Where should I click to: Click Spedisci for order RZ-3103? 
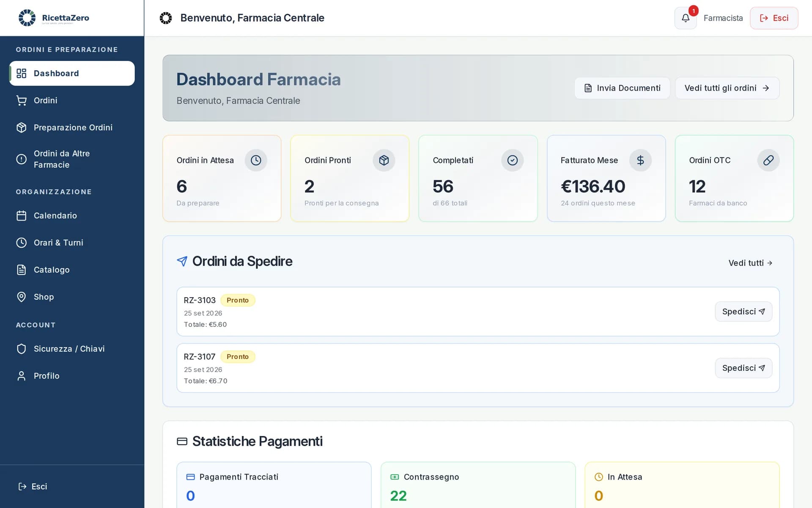(743, 312)
